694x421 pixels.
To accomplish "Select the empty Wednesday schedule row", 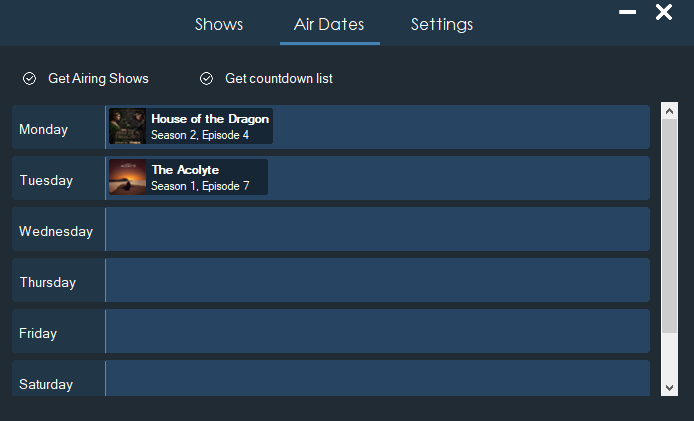I will 377,231.
